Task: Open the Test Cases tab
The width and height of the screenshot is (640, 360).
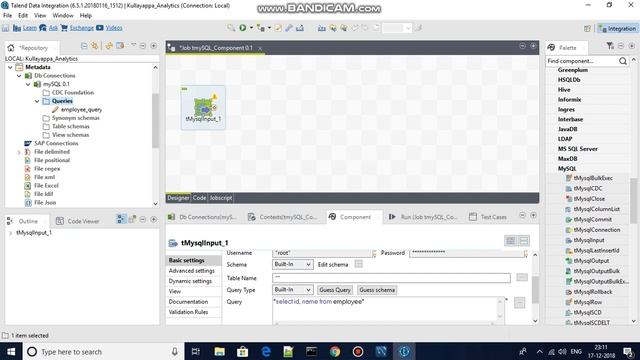Action: tap(488, 217)
